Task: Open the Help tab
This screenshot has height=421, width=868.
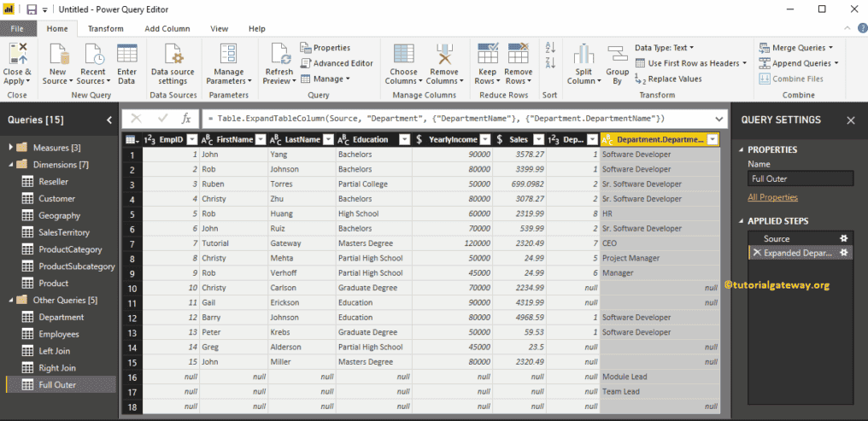Action: (x=257, y=29)
